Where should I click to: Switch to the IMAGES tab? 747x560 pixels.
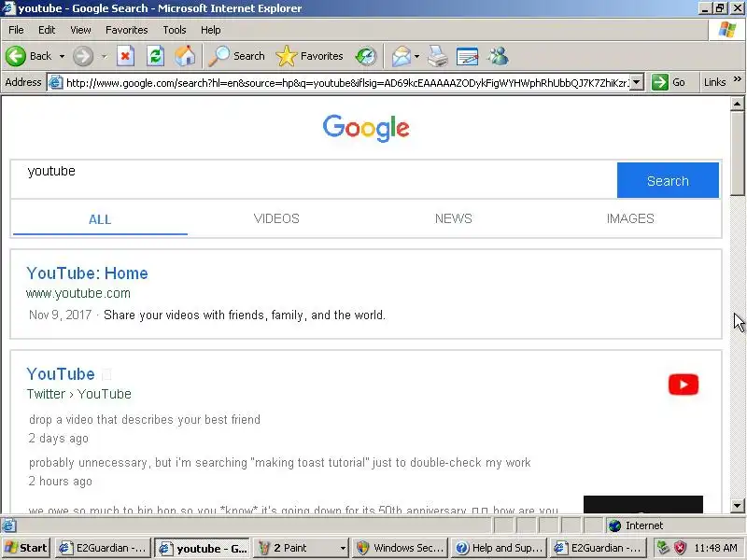click(630, 218)
